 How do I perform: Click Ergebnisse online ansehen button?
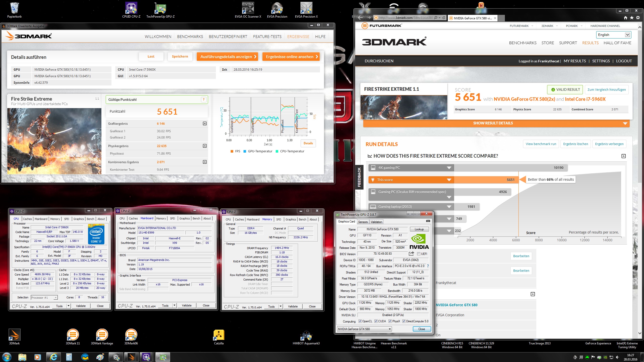pyautogui.click(x=291, y=57)
